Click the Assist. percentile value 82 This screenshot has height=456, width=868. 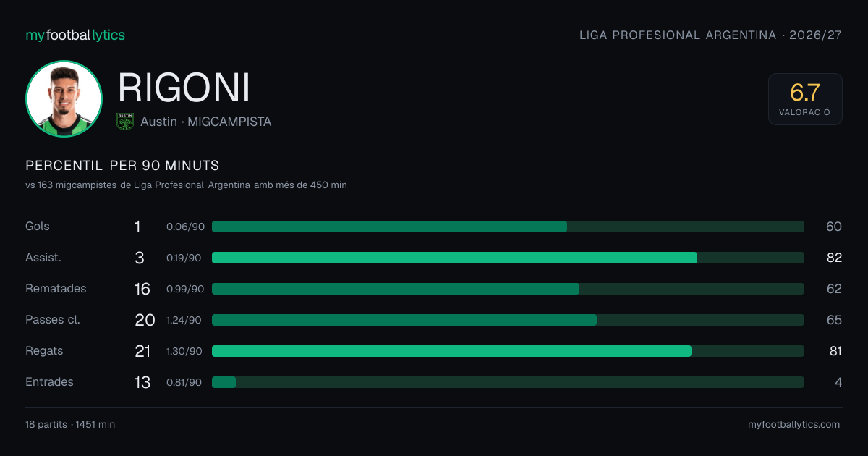[834, 258]
